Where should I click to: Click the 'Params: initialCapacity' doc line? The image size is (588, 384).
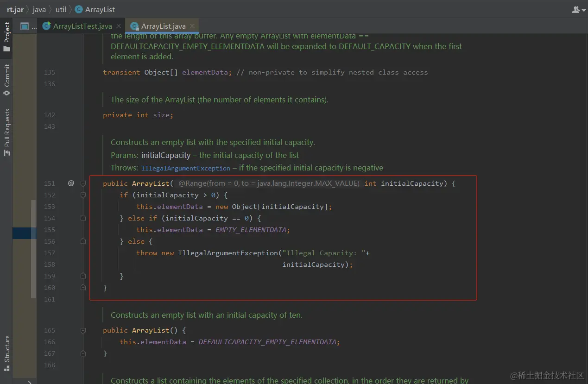pos(205,155)
